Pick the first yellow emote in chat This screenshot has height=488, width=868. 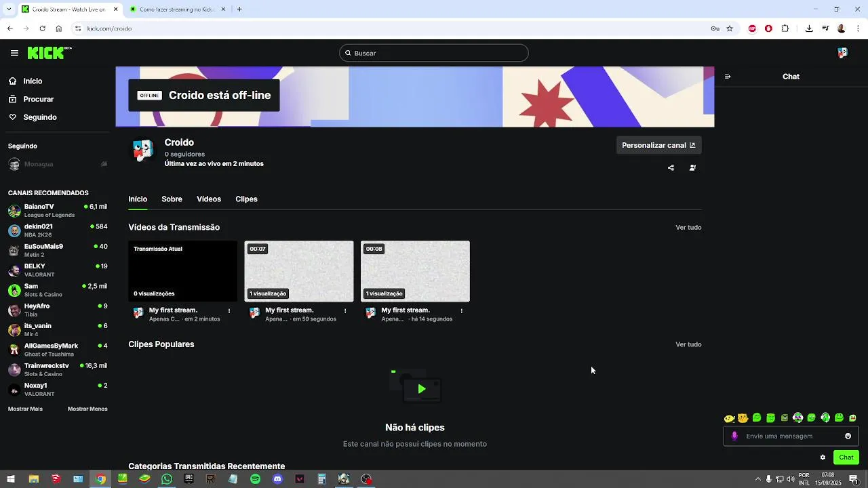[x=729, y=418]
